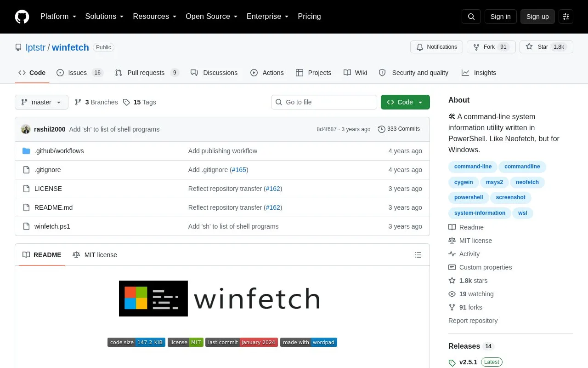This screenshot has height=368, width=588.
Task: Open the README outline list icon
Action: coord(418,255)
